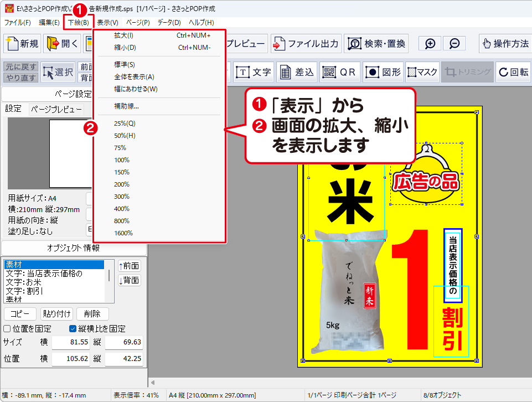Image resolution: width=532 pixels, height=402 pixels.
Task: Select 200% zoom from the menu
Action: pos(122,184)
